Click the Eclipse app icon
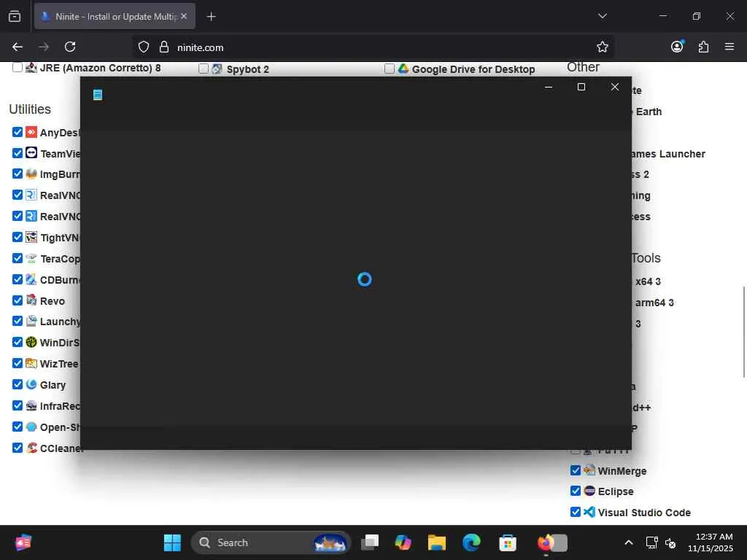This screenshot has height=560, width=747. pyautogui.click(x=589, y=491)
